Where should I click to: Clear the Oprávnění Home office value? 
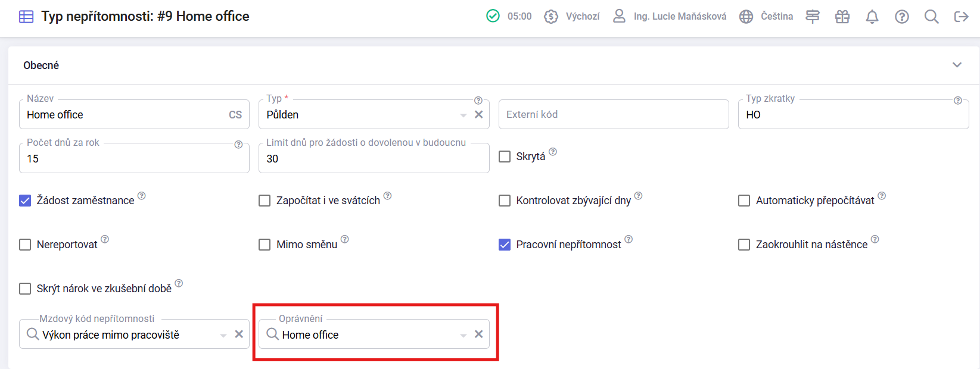click(x=478, y=334)
